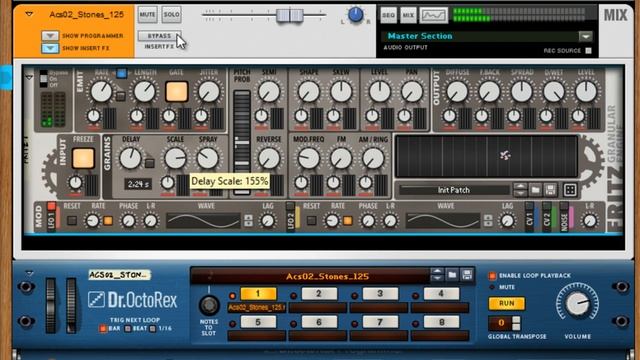Click the Emit Length knob
The image size is (640, 360).
(144, 91)
